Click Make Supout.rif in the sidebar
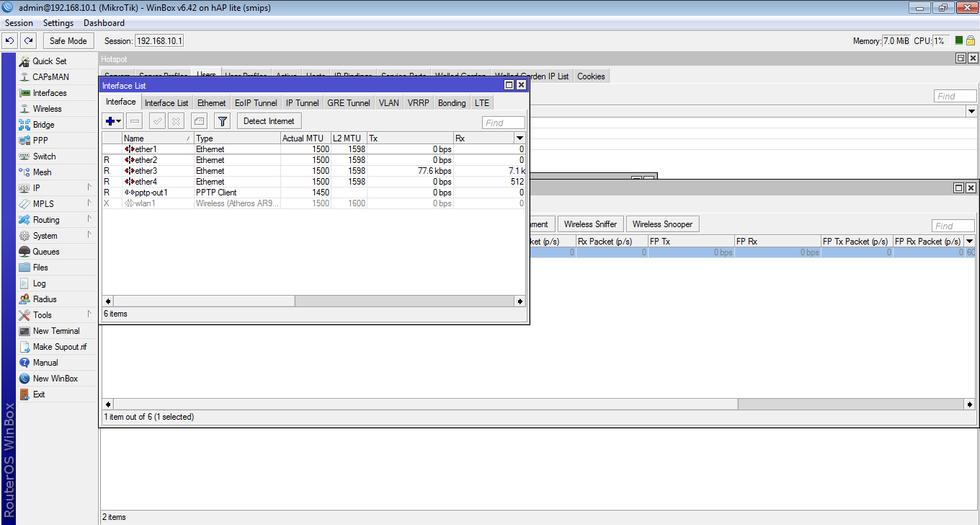Viewport: 980px width, 525px height. tap(59, 347)
